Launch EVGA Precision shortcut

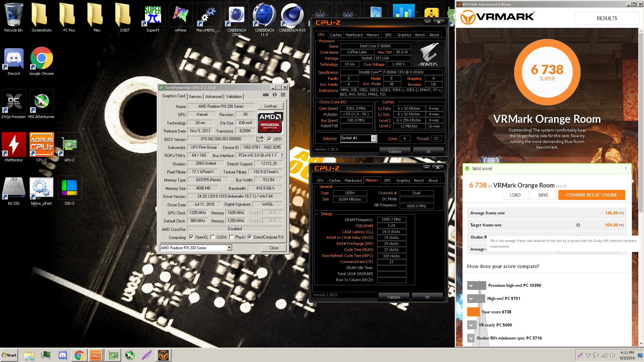(x=13, y=104)
